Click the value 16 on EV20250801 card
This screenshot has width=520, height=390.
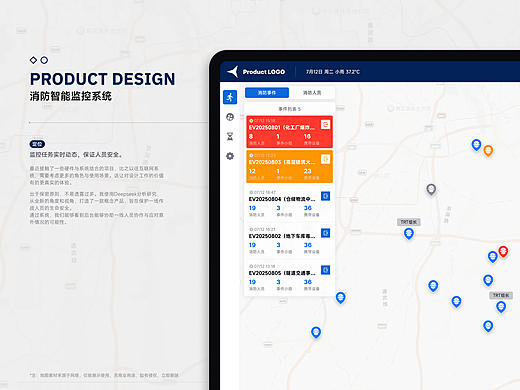[307, 136]
